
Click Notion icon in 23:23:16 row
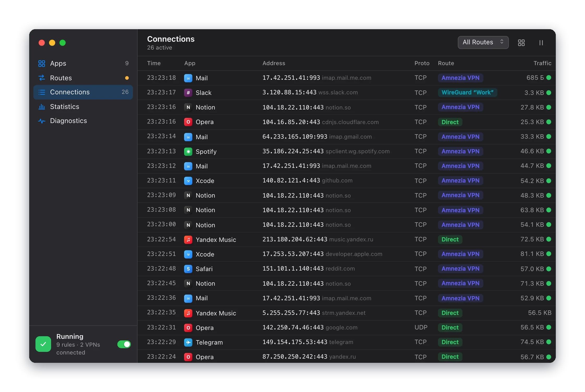coord(188,107)
